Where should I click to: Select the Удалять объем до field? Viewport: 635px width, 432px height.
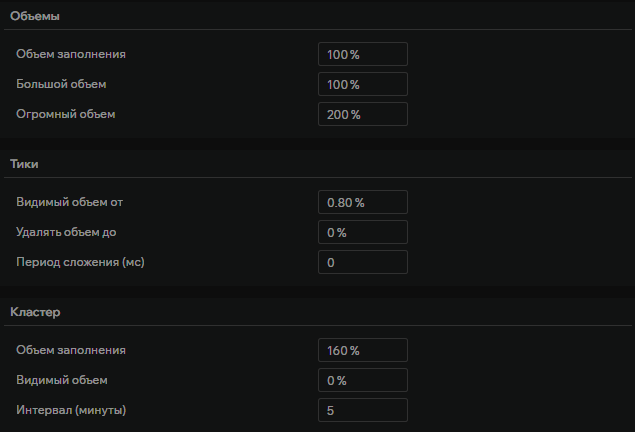[x=362, y=232]
